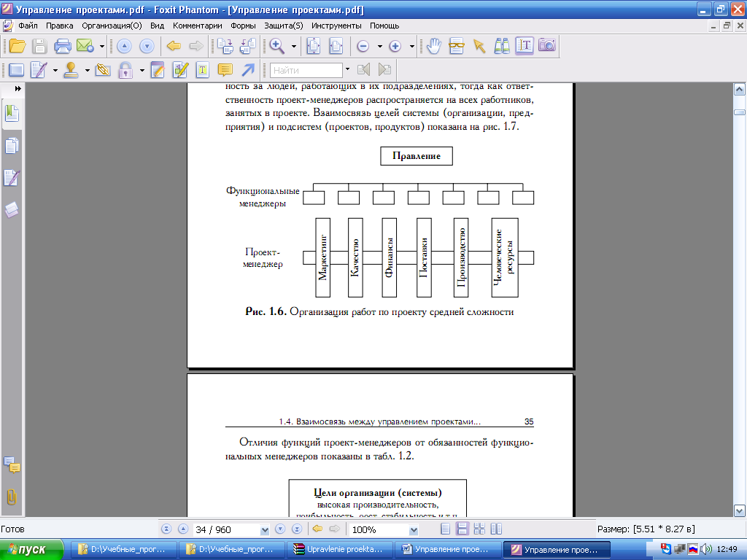Open the Layers panel in the sidebar
747x560 pixels.
[12, 209]
